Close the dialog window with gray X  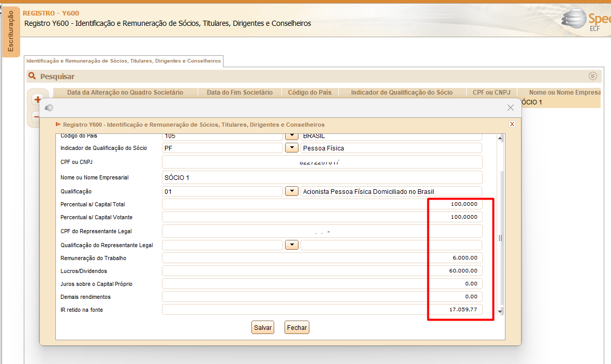tap(511, 108)
